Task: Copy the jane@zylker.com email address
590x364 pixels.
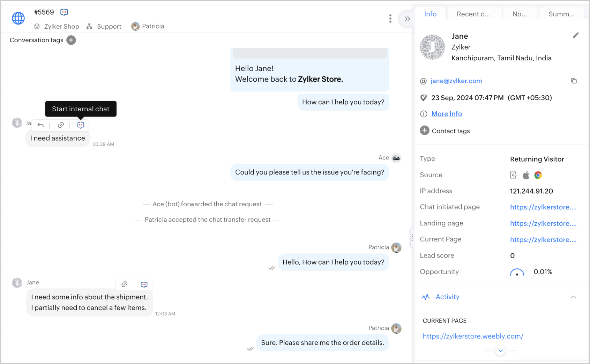Action: click(574, 81)
